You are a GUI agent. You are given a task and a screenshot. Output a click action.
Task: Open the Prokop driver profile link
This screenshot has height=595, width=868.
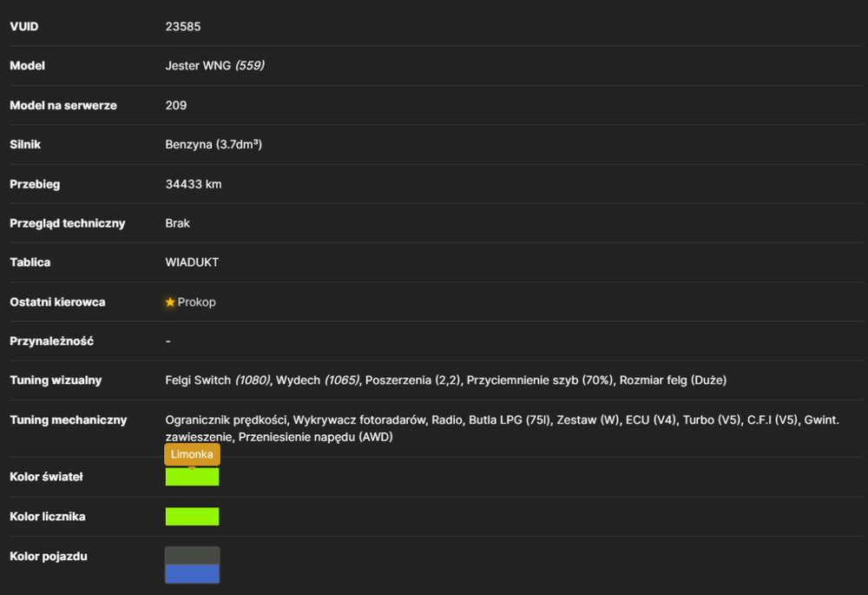point(196,302)
